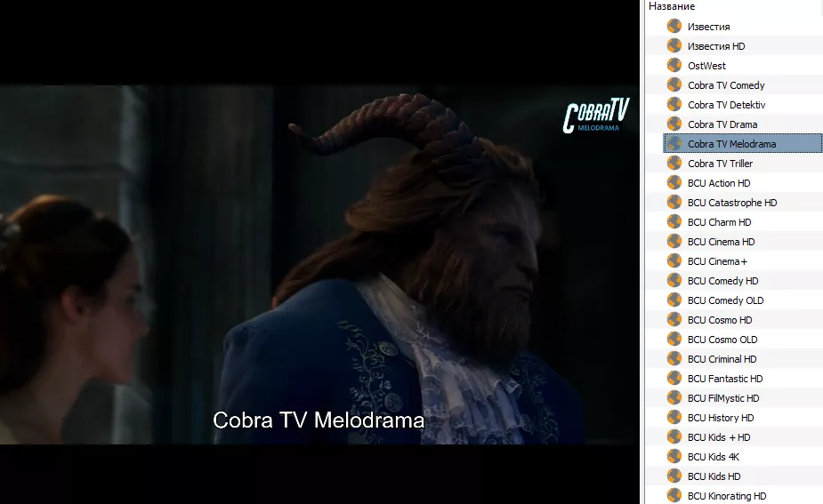Click the globe icon beside BCU Comedy OLD
This screenshot has height=504, width=823.
pyautogui.click(x=674, y=300)
